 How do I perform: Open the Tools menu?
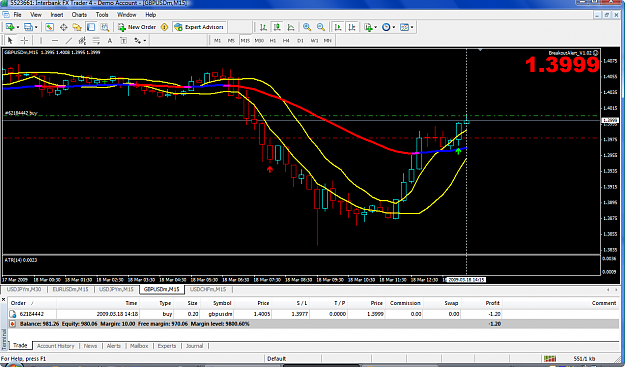click(x=102, y=15)
